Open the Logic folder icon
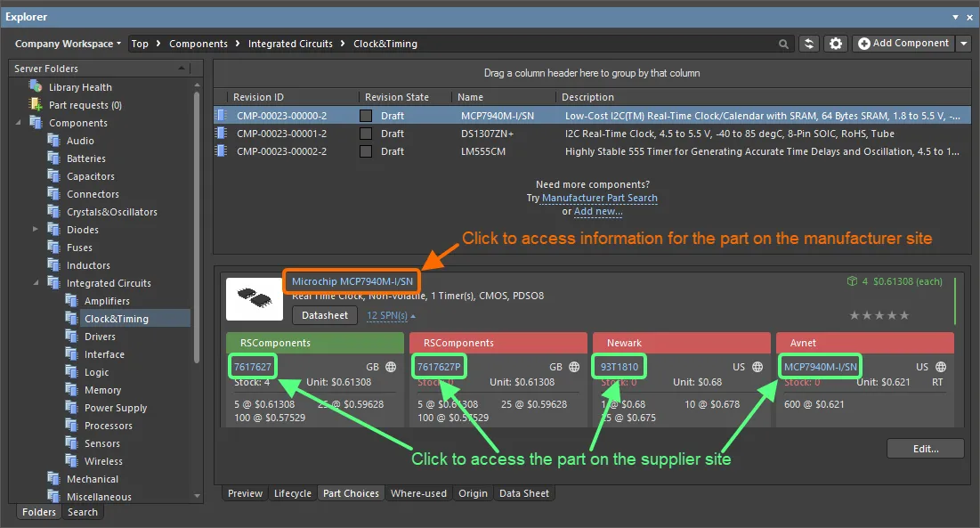The height and width of the screenshot is (528, 980). pyautogui.click(x=71, y=372)
